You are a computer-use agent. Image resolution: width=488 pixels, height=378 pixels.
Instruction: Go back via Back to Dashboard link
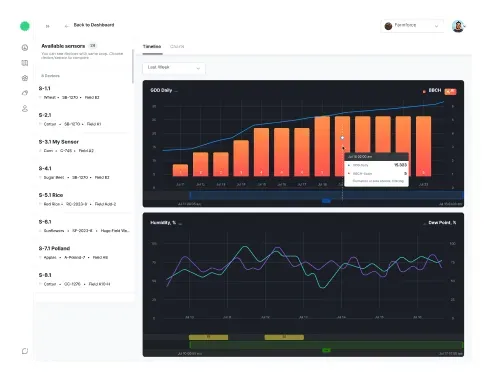pyautogui.click(x=94, y=25)
